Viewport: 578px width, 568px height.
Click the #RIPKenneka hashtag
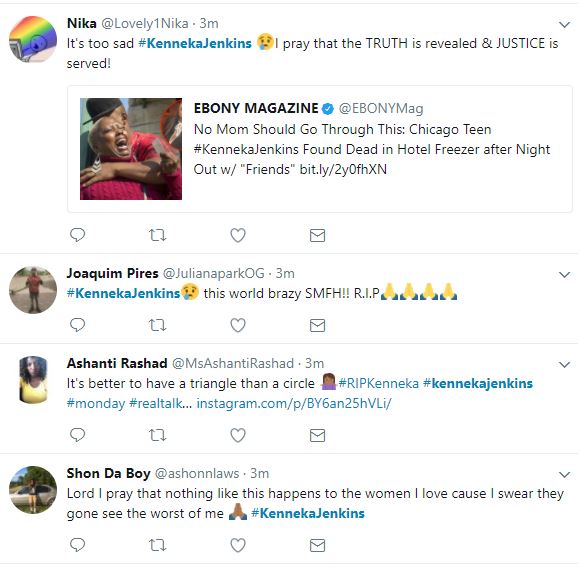pos(379,383)
